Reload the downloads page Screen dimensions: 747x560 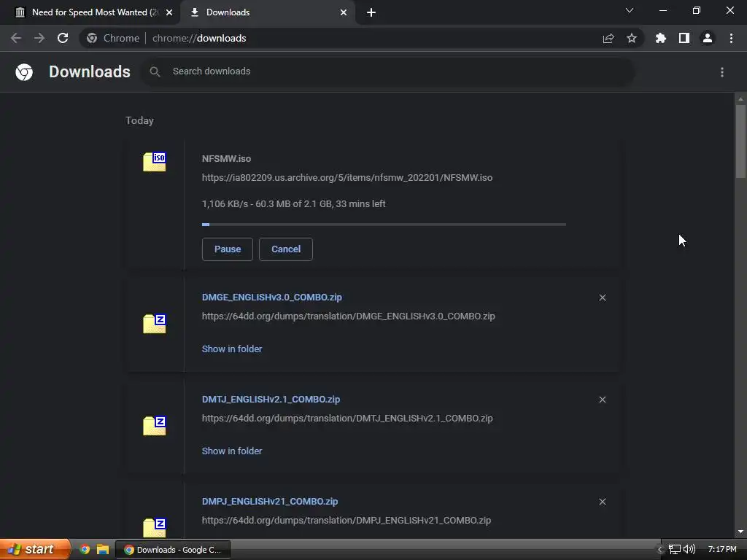click(63, 38)
